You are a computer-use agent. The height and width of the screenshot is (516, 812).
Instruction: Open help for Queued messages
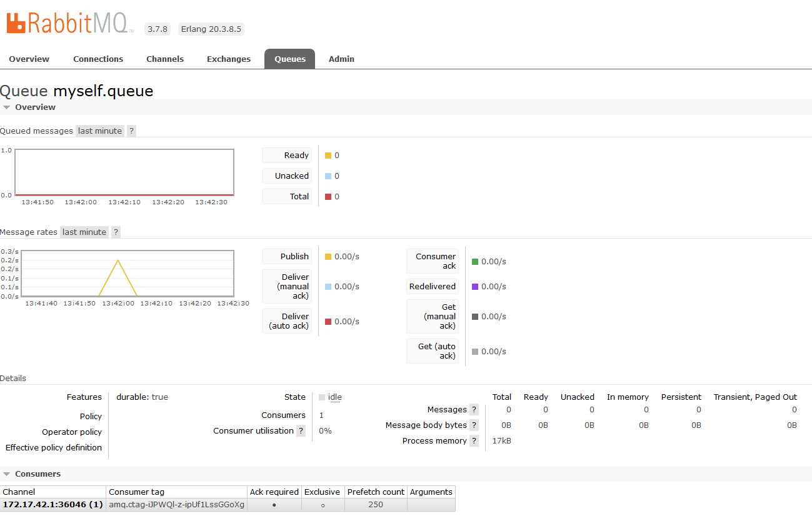[131, 131]
